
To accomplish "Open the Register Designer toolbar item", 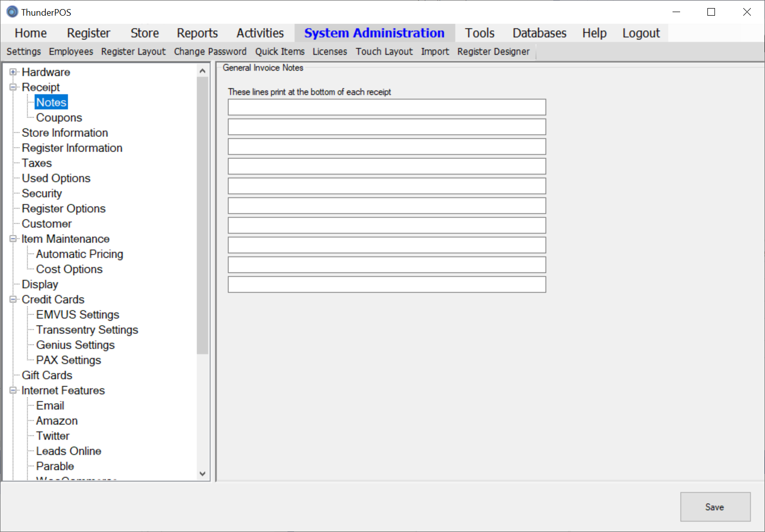I will coord(493,52).
